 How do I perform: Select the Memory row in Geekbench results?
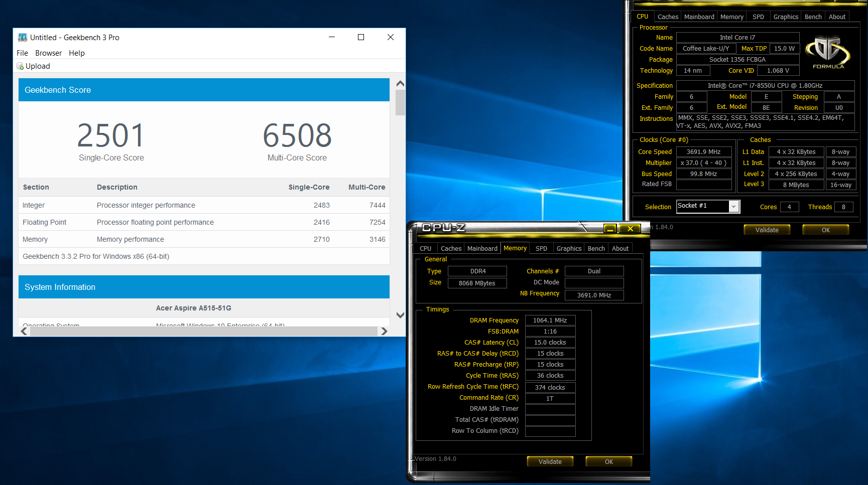point(204,239)
